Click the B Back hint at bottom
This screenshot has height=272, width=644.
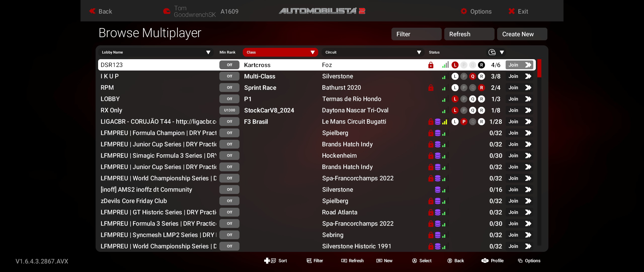(456, 261)
